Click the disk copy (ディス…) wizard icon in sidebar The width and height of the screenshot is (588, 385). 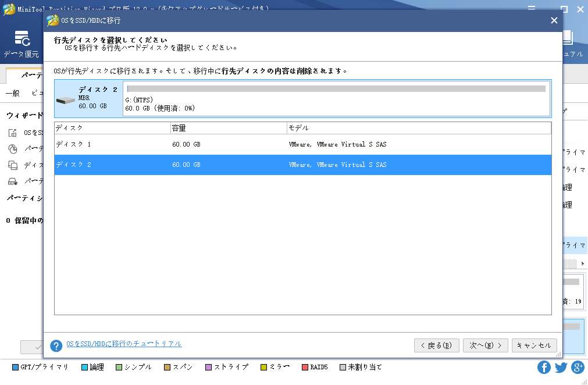pyautogui.click(x=13, y=165)
